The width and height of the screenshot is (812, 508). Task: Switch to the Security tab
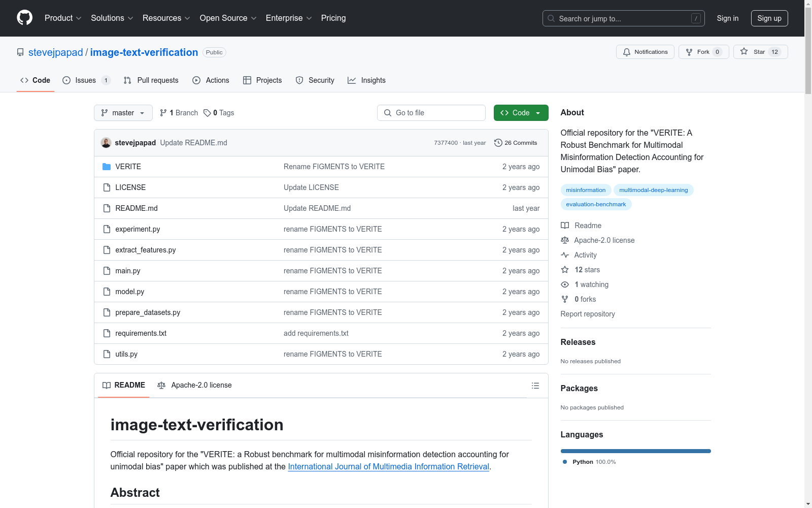(x=315, y=80)
